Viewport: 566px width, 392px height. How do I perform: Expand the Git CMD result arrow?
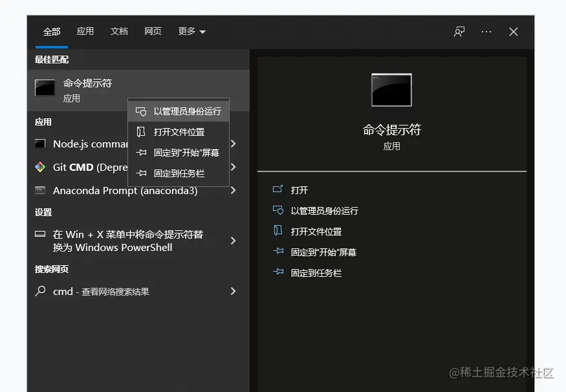tap(233, 167)
